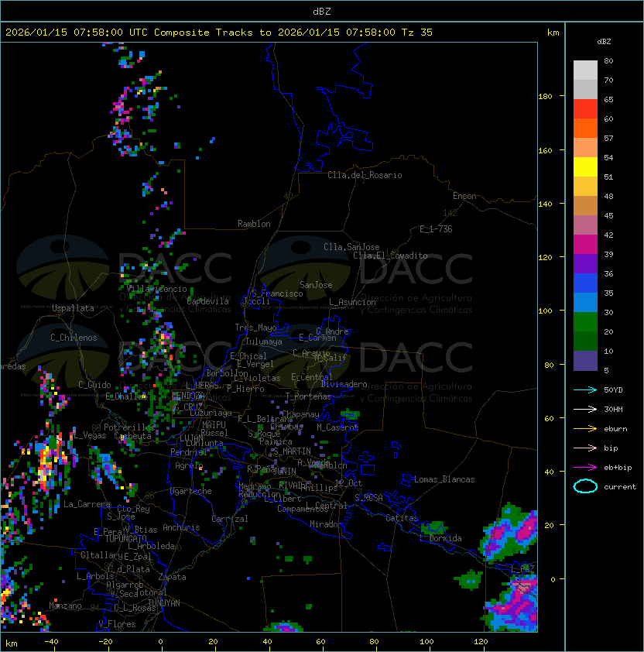The width and height of the screenshot is (644, 652).
Task: Click the Villavicencio place label
Action: coord(156,289)
